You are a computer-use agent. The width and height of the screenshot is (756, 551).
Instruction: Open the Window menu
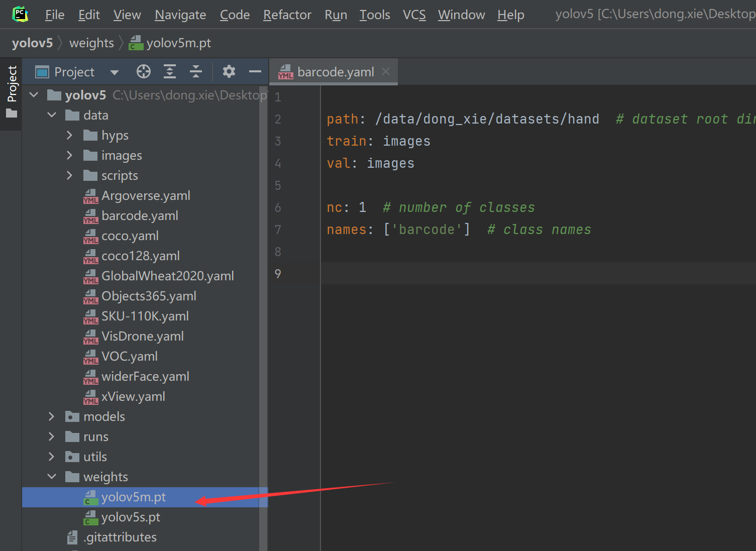tap(461, 15)
